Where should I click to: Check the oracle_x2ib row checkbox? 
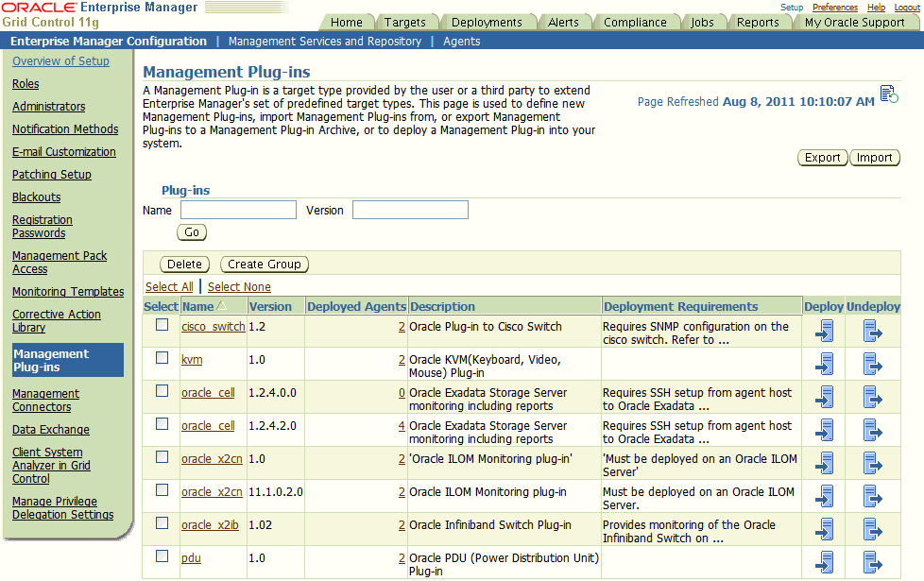click(163, 522)
